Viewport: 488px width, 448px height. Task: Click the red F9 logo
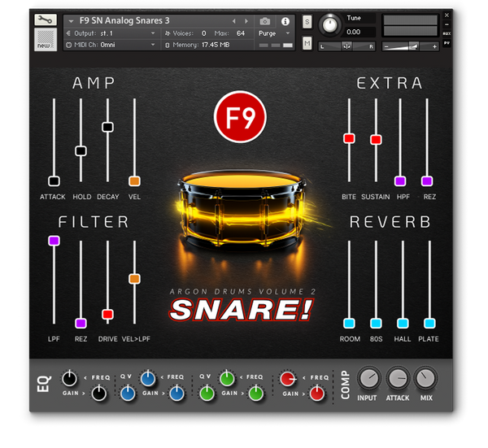(x=240, y=117)
